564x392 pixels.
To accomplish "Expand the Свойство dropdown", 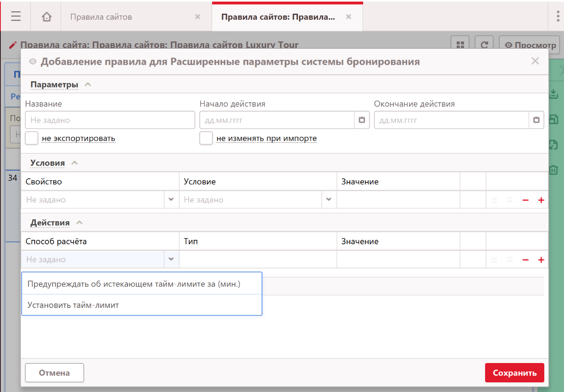I will tap(171, 200).
